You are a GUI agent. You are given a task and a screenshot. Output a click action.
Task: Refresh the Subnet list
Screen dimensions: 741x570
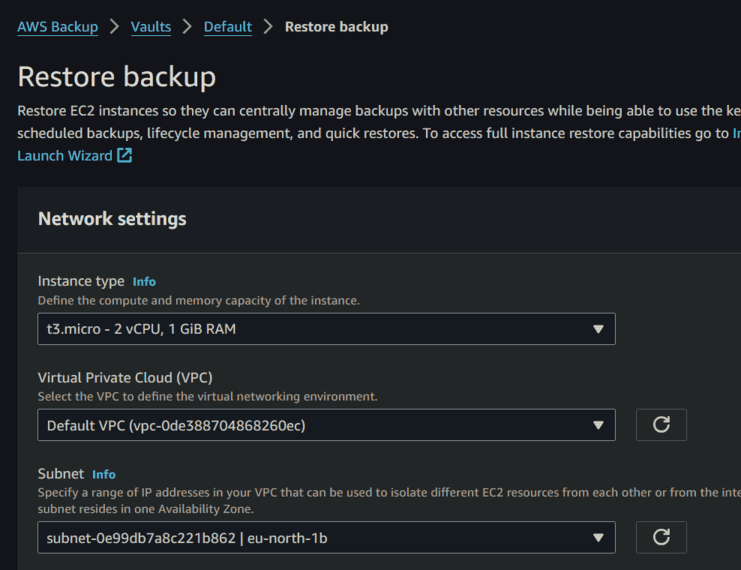tap(661, 537)
